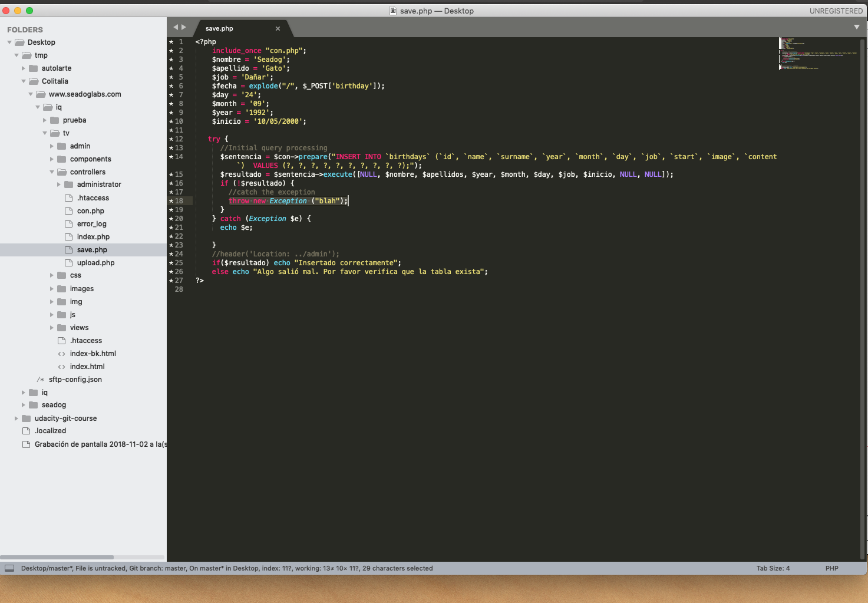Click the img folder icon
Image resolution: width=868 pixels, height=603 pixels.
coord(62,302)
